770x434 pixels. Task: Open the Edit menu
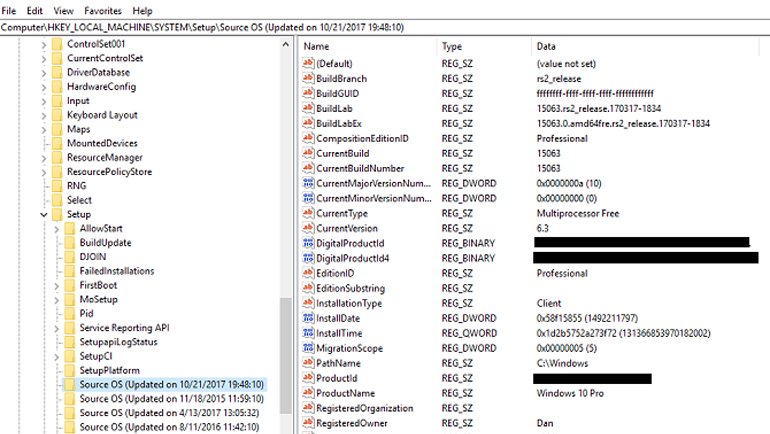(34, 10)
